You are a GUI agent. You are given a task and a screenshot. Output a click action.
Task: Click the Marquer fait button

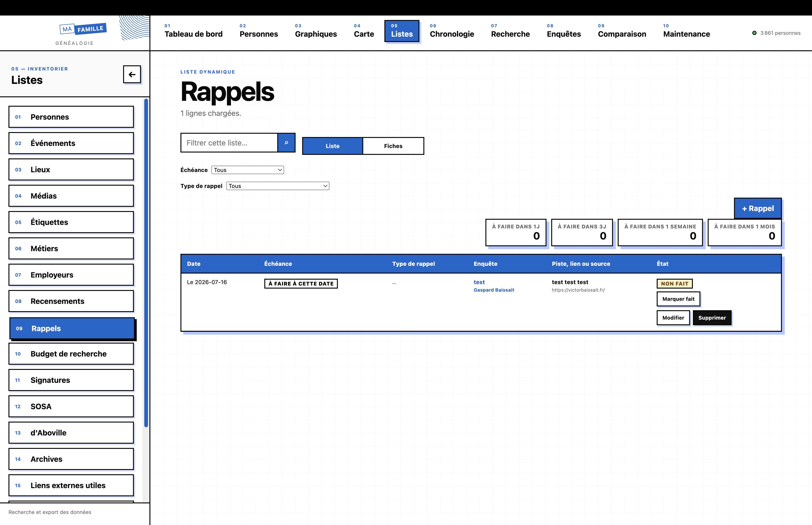click(x=678, y=299)
